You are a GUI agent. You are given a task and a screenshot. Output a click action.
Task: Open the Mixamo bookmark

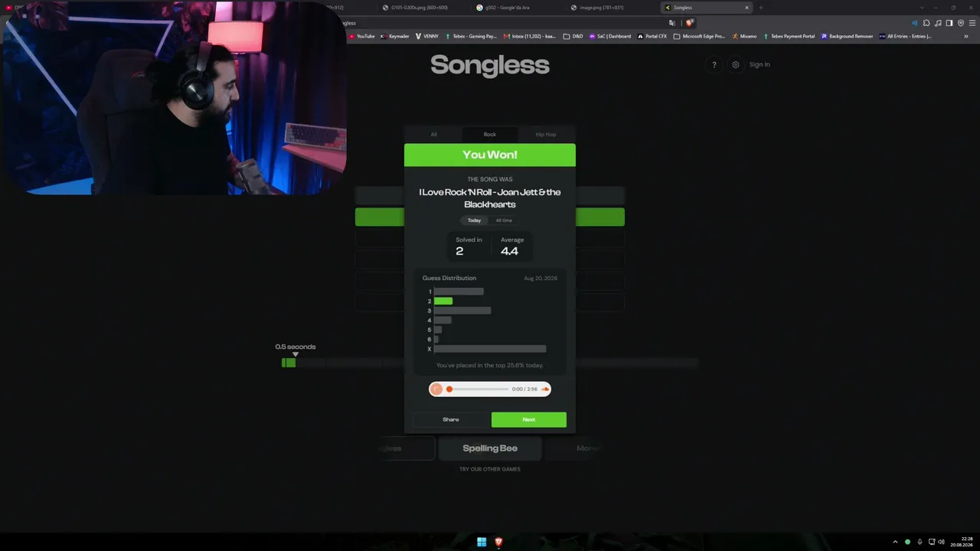[744, 36]
